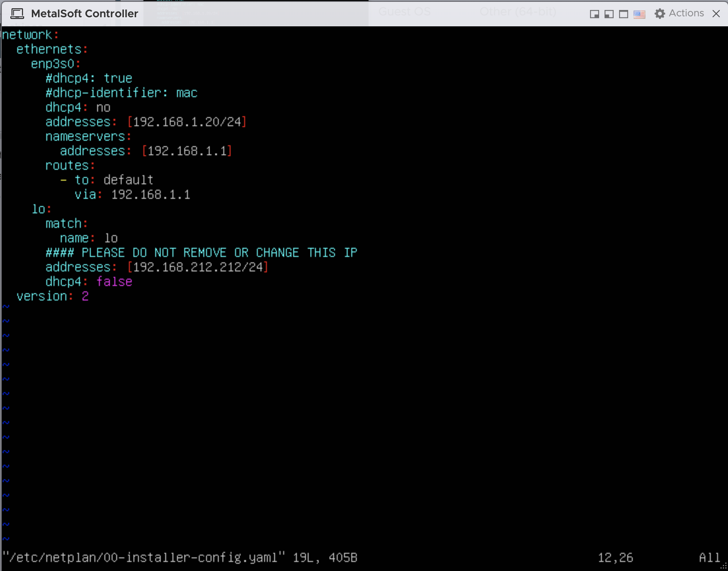
Task: Click the 'dhcp4: false' value
Action: point(114,282)
